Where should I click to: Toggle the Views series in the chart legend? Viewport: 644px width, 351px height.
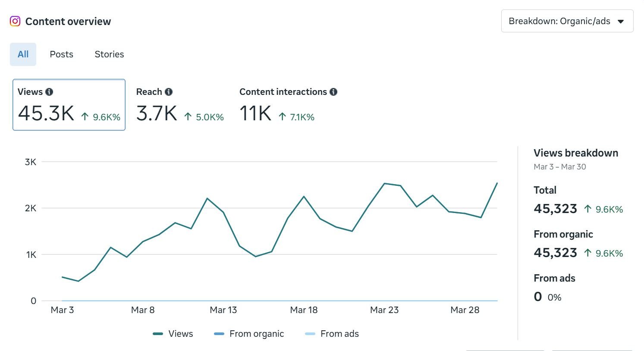173,333
